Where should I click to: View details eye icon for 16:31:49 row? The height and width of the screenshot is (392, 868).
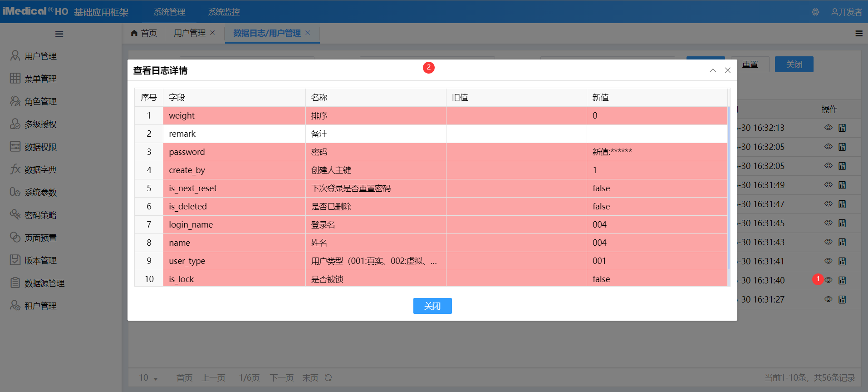pyautogui.click(x=829, y=185)
